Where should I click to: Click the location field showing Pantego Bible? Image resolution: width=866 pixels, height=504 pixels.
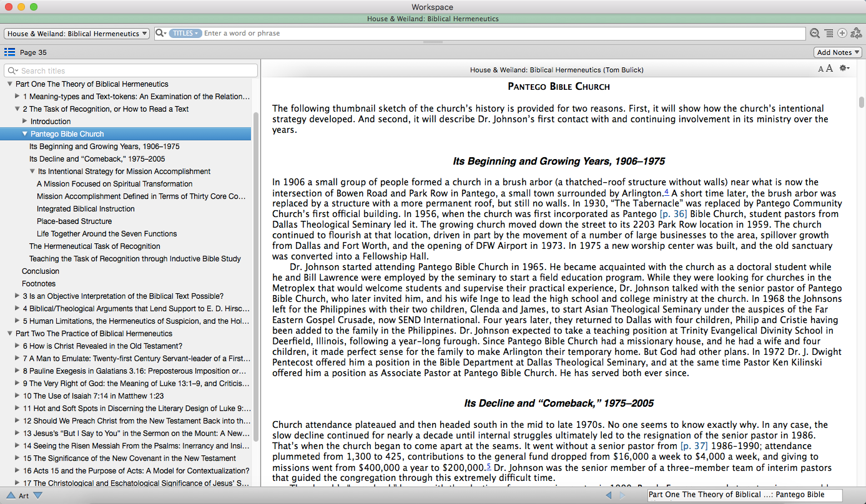[x=745, y=495]
